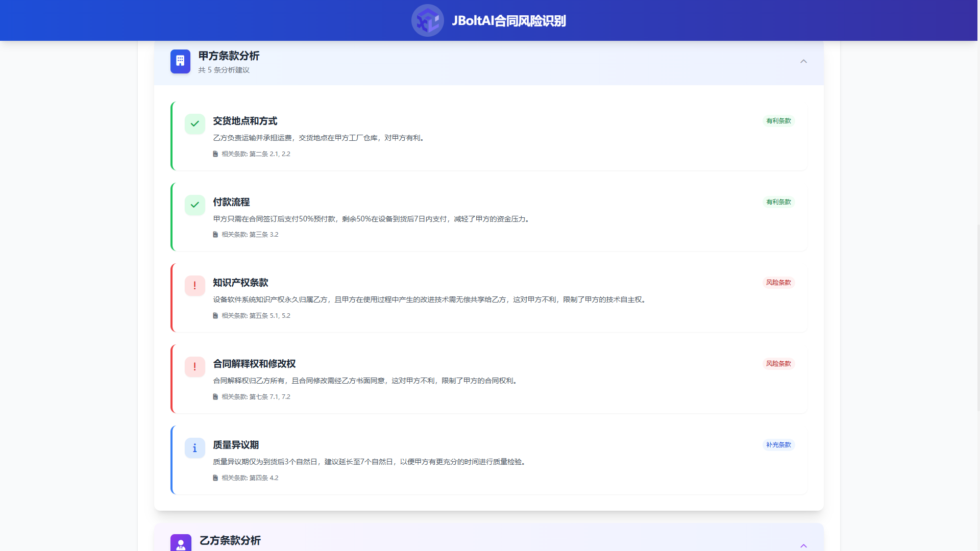The height and width of the screenshot is (551, 980).
Task: Select the 甲方条款分析 heading
Action: point(229,56)
